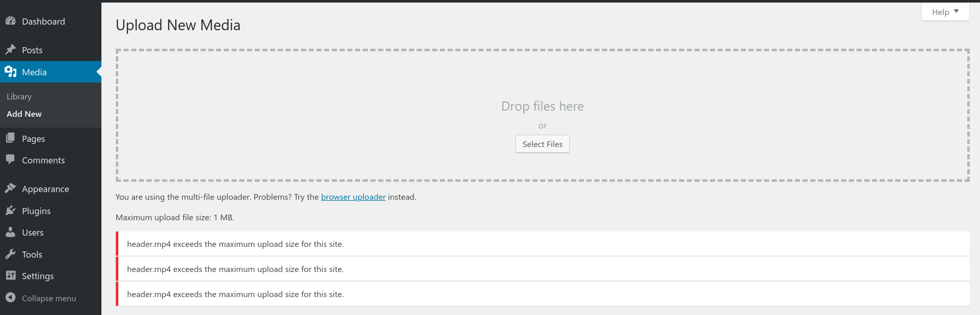The image size is (980, 315).
Task: Click the Users person icon
Action: [10, 232]
